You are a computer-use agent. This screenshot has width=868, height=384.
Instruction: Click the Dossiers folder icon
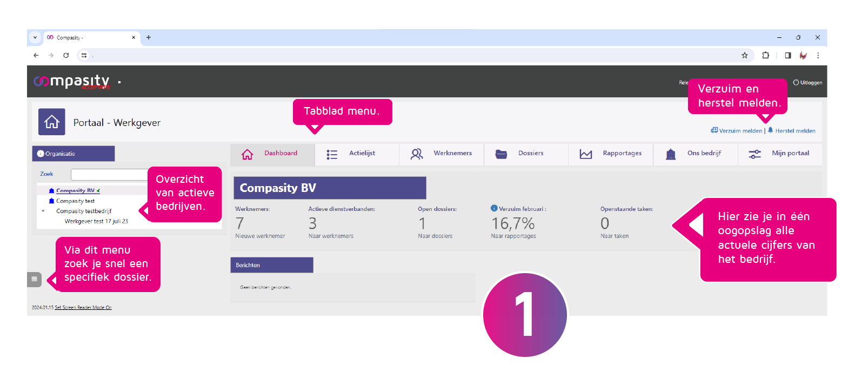pyautogui.click(x=501, y=154)
